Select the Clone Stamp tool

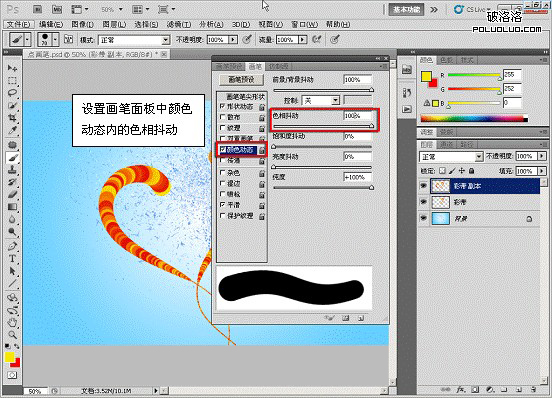12,170
